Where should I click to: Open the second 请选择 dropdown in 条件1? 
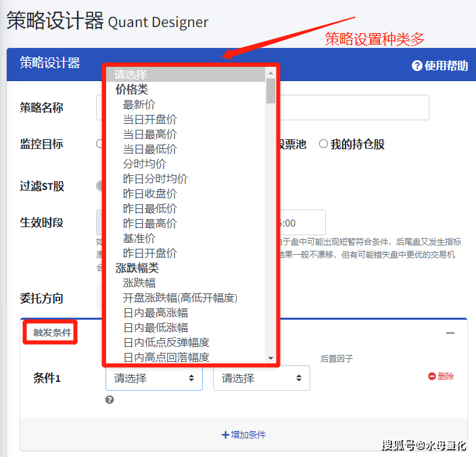(x=262, y=378)
